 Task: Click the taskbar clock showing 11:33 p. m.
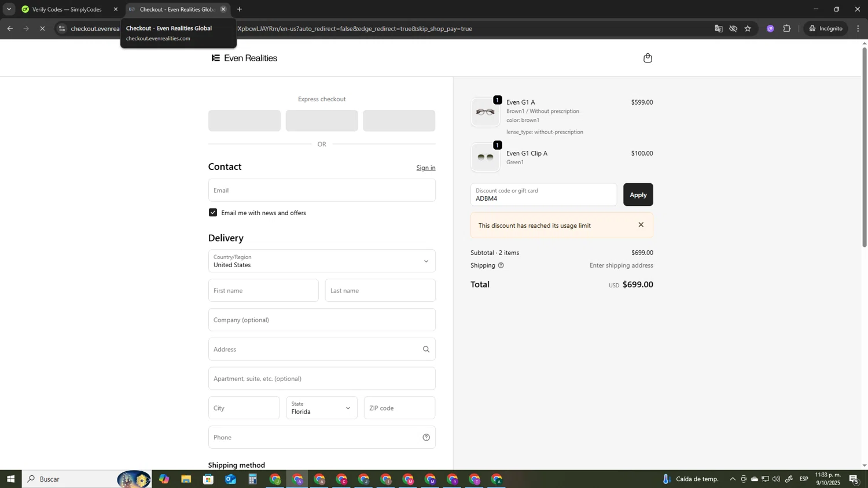(828, 479)
